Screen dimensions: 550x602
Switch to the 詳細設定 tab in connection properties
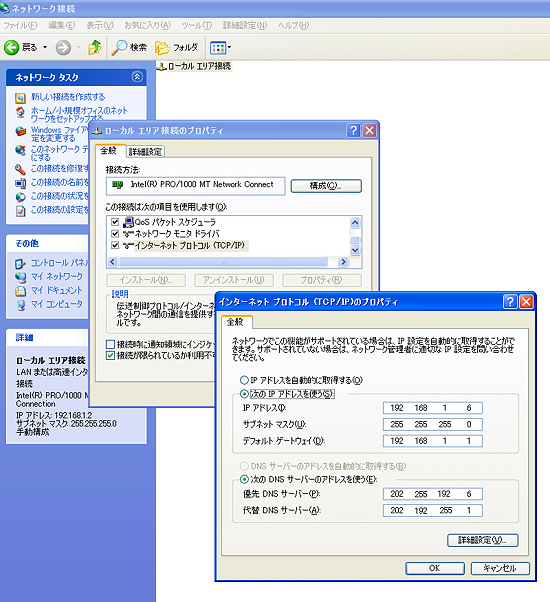point(145,152)
